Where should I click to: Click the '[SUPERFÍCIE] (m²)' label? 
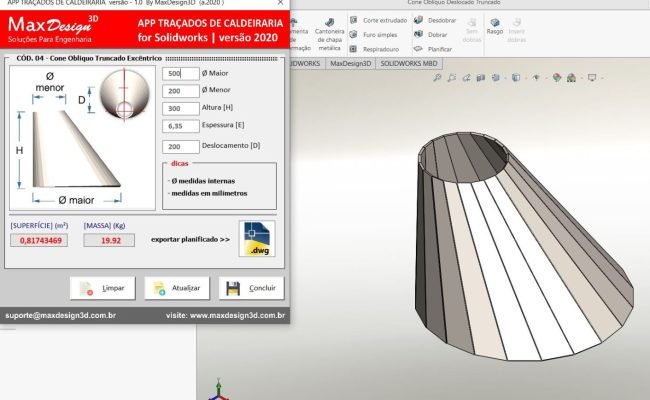click(39, 225)
